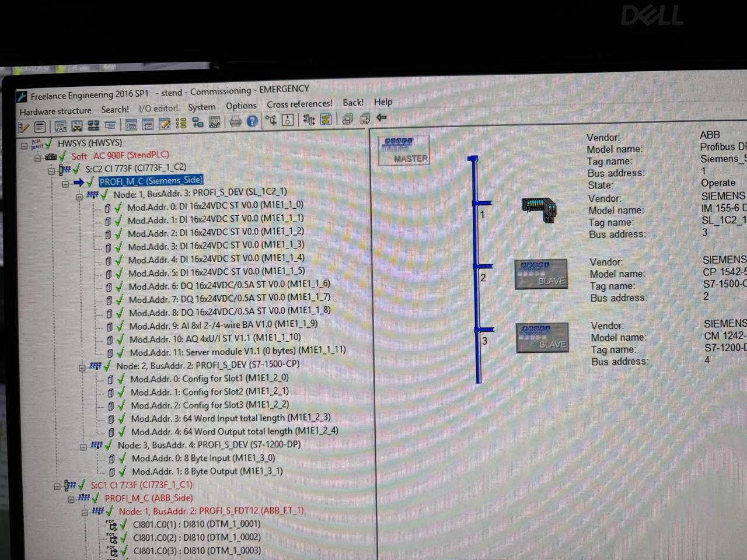
Task: Open the Search! menu
Action: [x=115, y=109]
